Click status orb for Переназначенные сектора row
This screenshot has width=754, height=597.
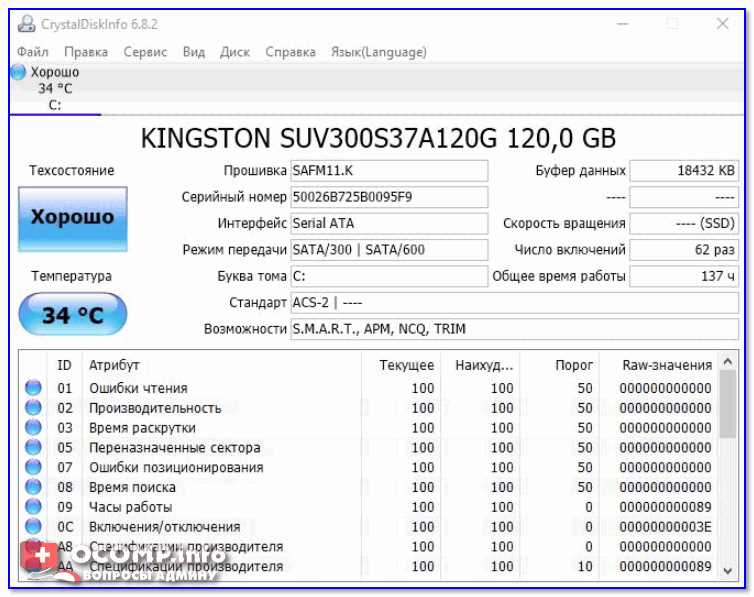coord(33,448)
